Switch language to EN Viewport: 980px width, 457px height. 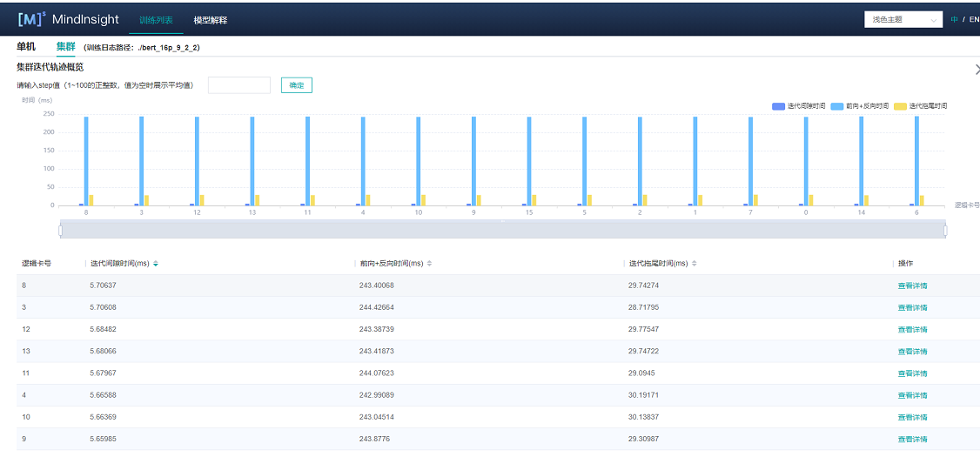click(x=973, y=19)
